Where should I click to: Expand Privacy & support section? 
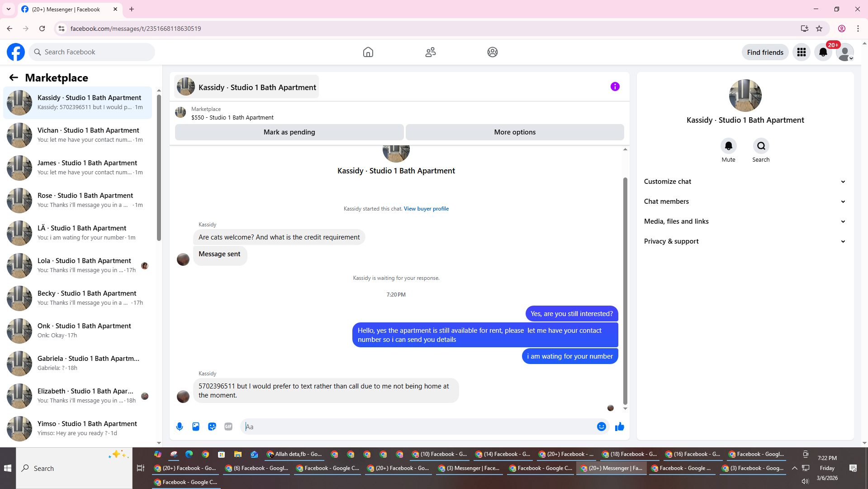point(745,241)
